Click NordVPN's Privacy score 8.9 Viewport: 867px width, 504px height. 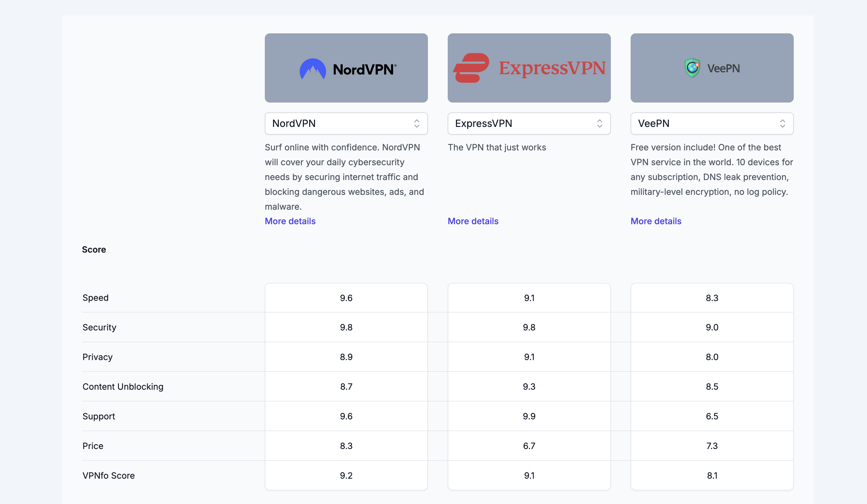346,357
